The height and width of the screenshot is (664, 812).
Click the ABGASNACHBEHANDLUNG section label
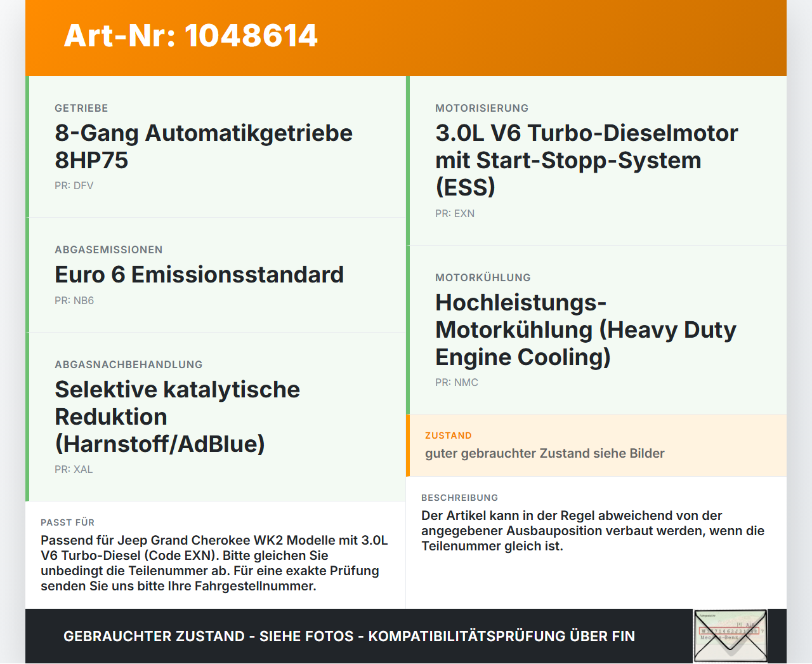[129, 365]
